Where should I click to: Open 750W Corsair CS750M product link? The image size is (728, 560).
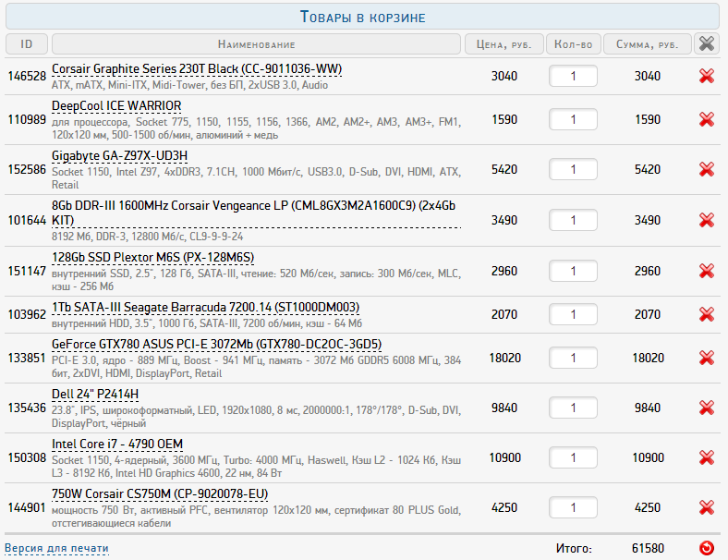[x=160, y=494]
